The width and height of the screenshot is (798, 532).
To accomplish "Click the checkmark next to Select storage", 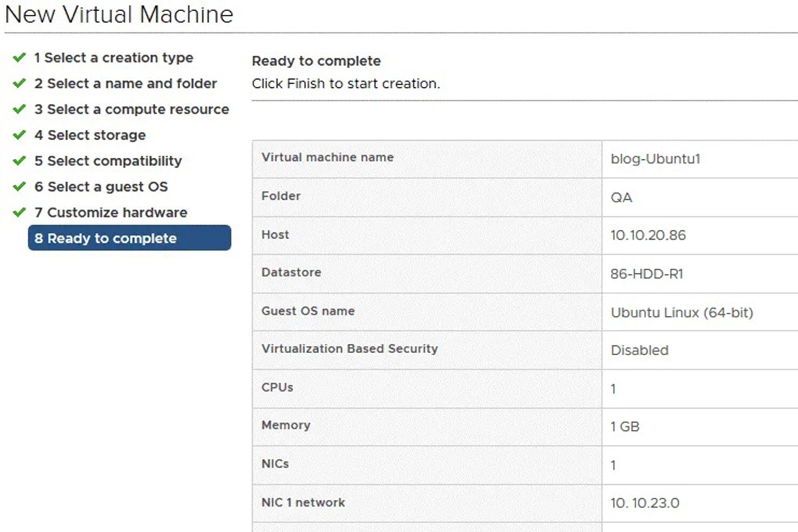I will pos(19,135).
